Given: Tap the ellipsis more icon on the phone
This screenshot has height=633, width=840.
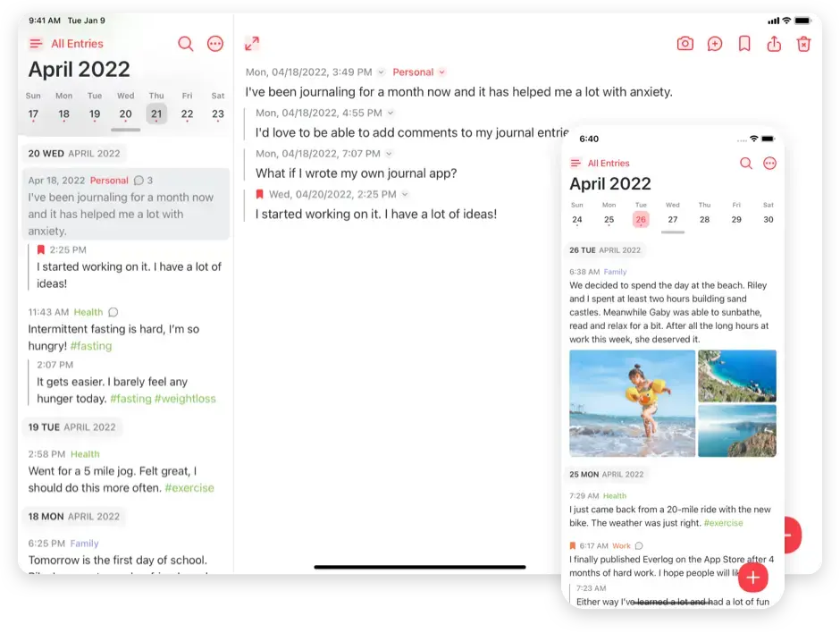Looking at the screenshot, I should (769, 163).
